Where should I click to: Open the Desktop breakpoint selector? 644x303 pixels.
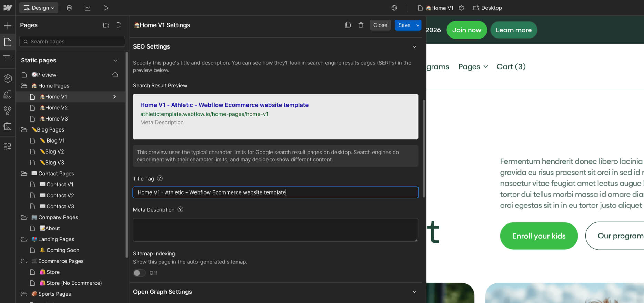[487, 8]
